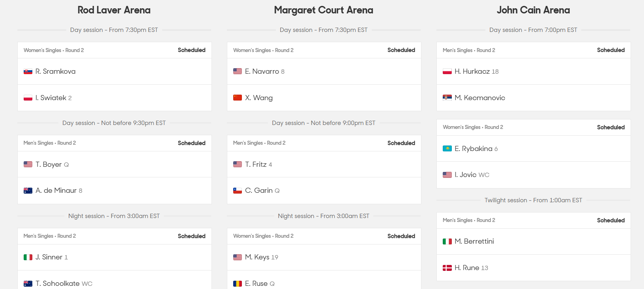This screenshot has height=289, width=644.
Task: Open J. Sinner player link
Action: tap(49, 257)
